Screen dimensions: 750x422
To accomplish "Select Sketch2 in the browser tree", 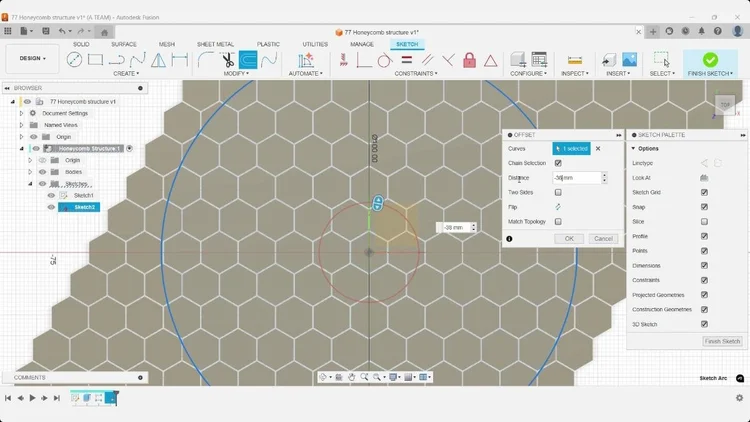I will pyautogui.click(x=79, y=207).
